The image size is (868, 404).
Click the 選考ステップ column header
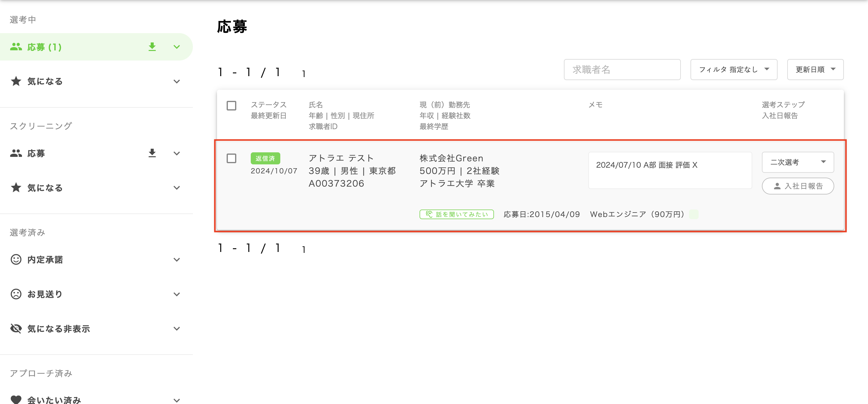click(783, 105)
